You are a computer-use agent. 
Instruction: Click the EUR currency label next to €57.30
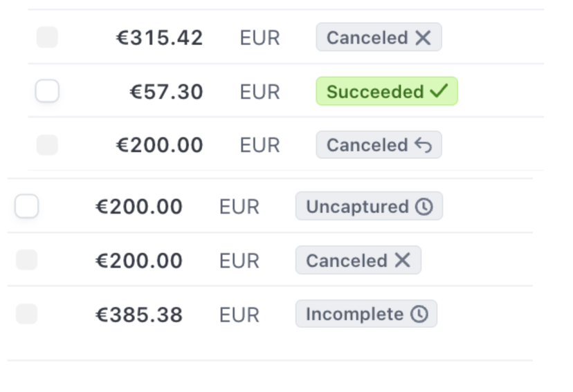(260, 92)
